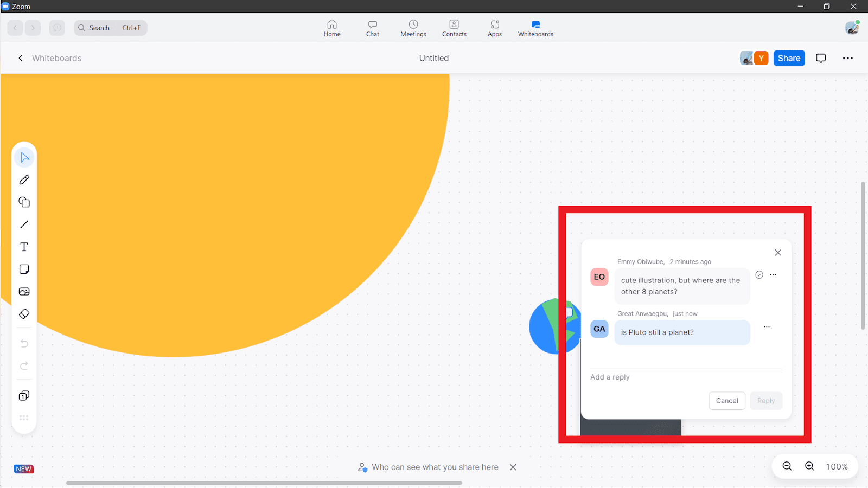Open the Shapes tool

[24, 202]
